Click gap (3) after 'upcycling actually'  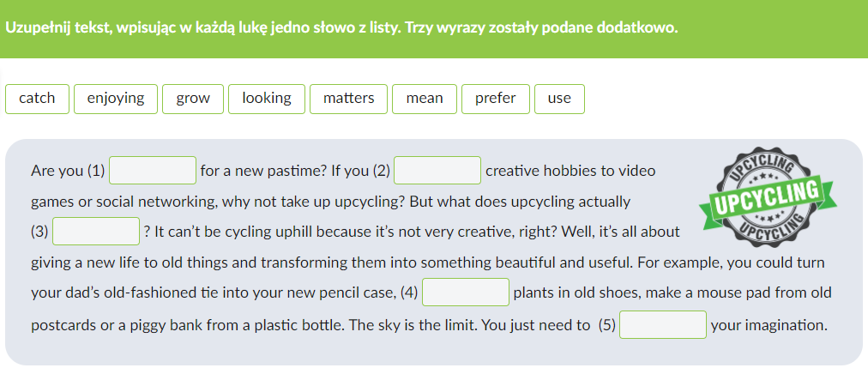click(97, 232)
